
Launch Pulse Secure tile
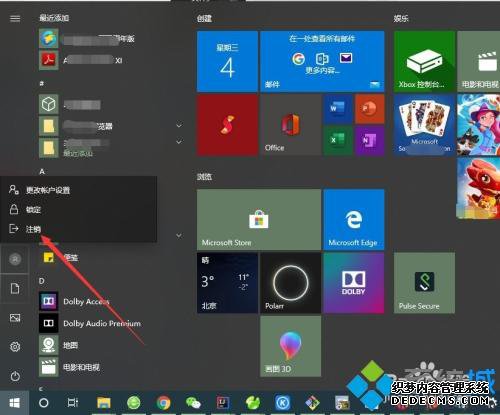424,283
